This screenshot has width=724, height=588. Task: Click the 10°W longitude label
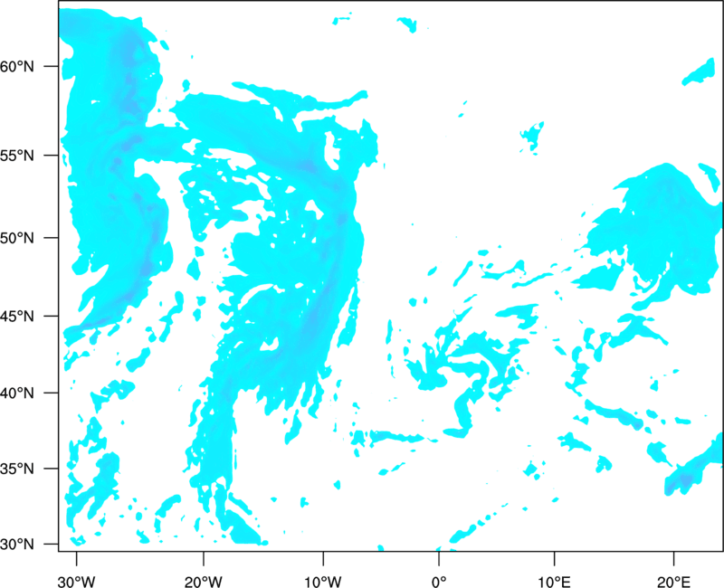click(323, 582)
